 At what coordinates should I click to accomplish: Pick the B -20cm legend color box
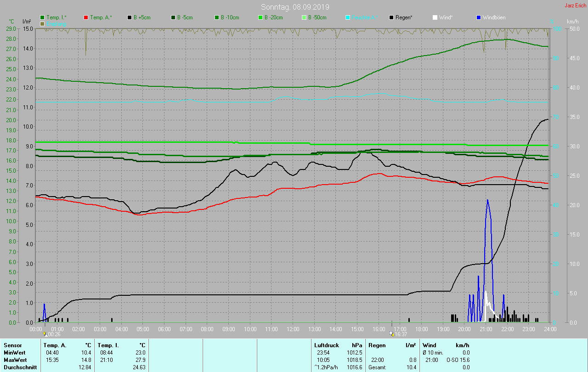tap(260, 17)
